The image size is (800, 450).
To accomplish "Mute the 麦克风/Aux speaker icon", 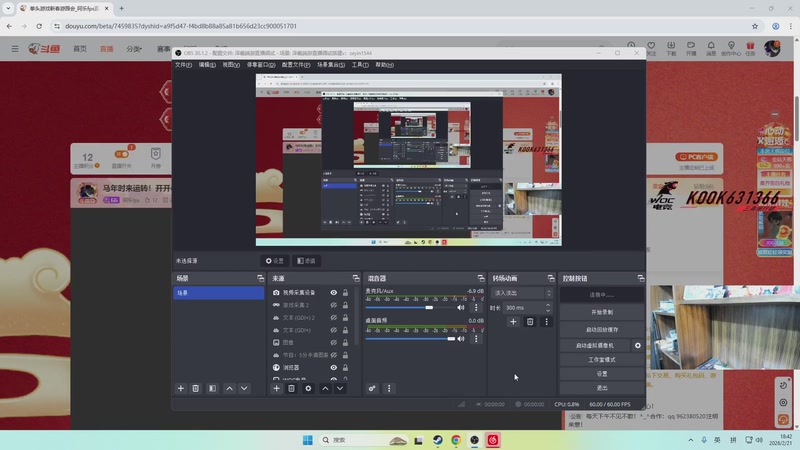I will click(x=461, y=308).
